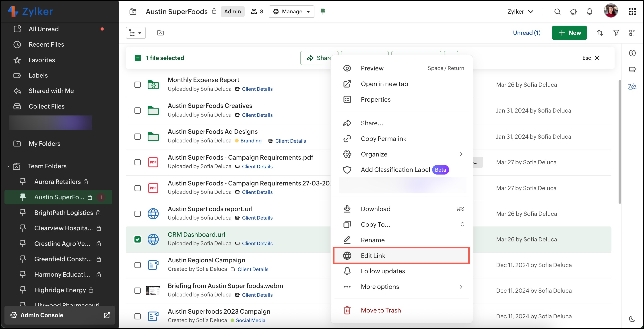The height and width of the screenshot is (329, 644).
Task: Open the apps grid launcher icon
Action: click(x=632, y=12)
